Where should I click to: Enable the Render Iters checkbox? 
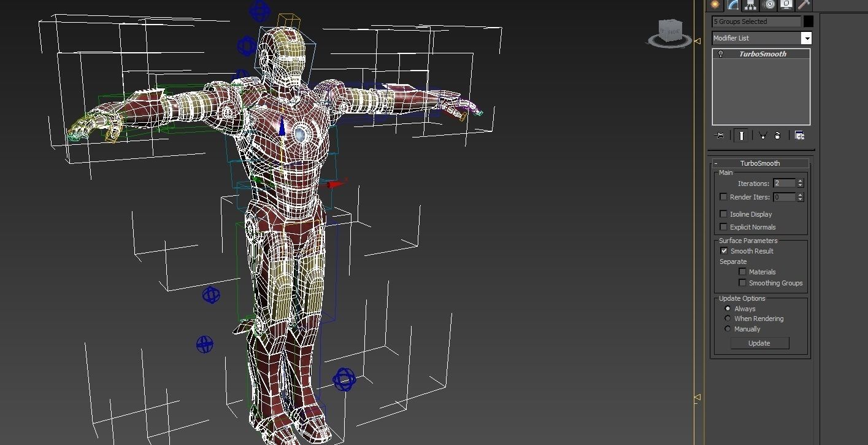[723, 197]
